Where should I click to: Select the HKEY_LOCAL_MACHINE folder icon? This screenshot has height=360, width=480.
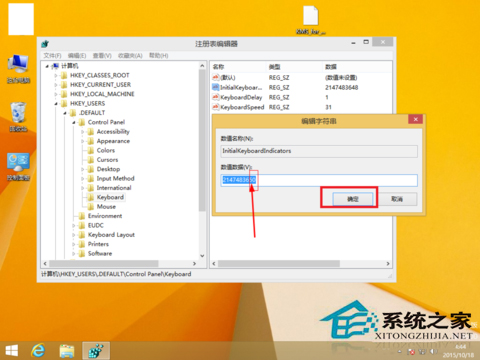(64, 94)
